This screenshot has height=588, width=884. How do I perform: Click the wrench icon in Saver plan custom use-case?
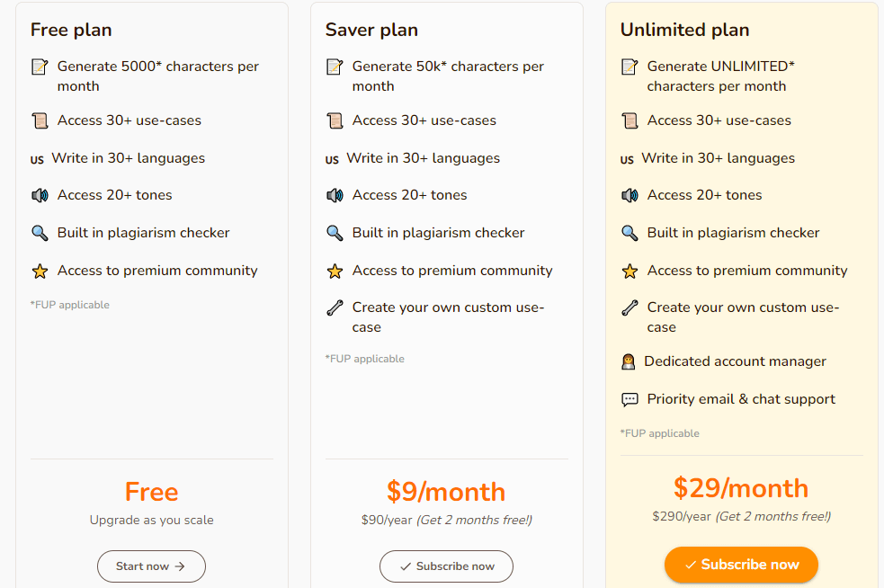pyautogui.click(x=335, y=307)
